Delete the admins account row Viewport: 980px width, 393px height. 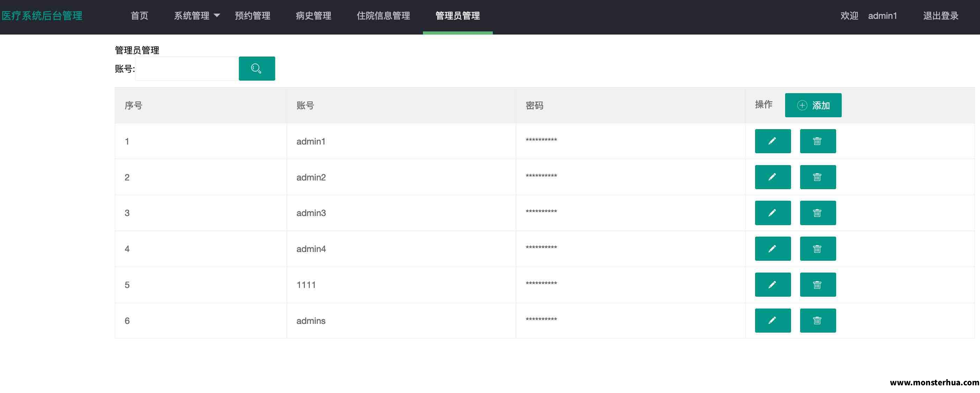pyautogui.click(x=818, y=320)
